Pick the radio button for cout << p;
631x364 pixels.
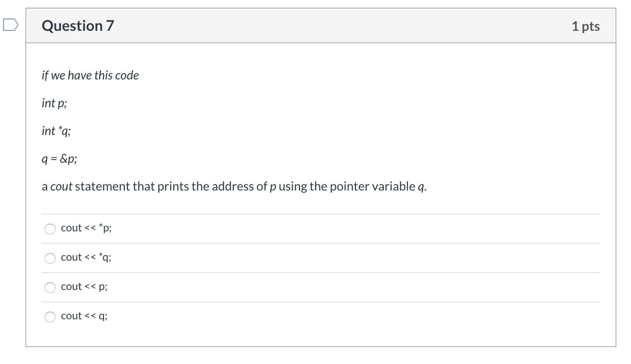tap(50, 288)
